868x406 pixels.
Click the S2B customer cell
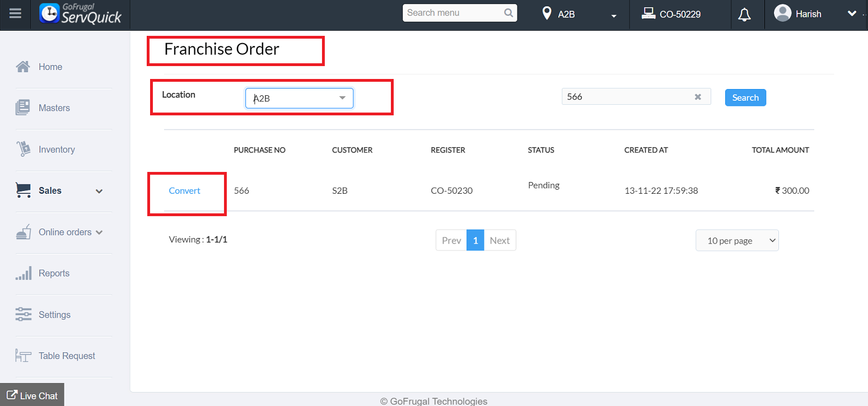(340, 190)
